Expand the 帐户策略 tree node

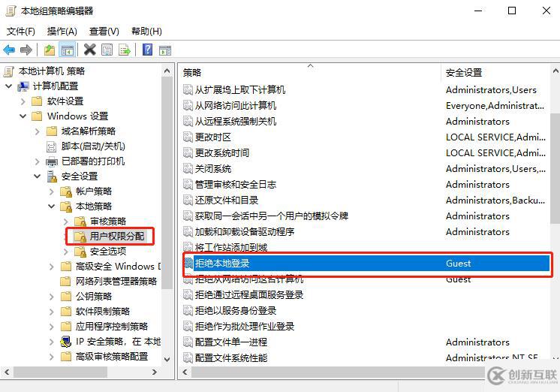[52, 191]
